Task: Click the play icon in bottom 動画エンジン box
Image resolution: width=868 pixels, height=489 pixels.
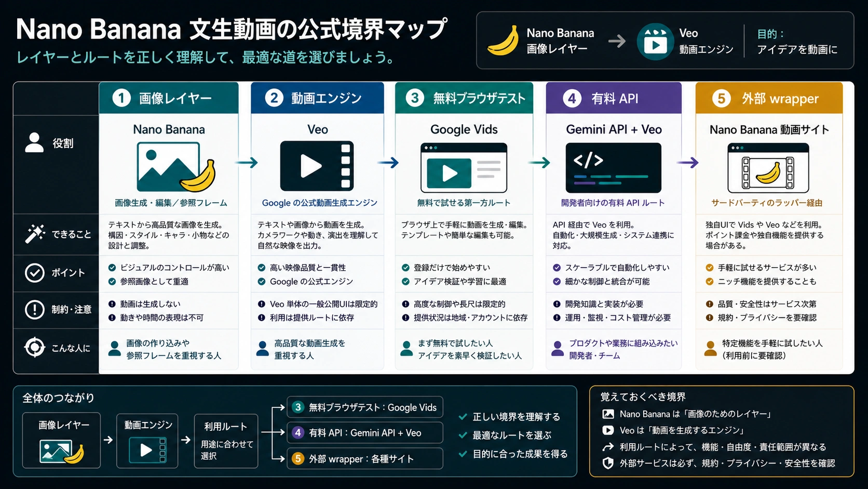Action: (147, 450)
